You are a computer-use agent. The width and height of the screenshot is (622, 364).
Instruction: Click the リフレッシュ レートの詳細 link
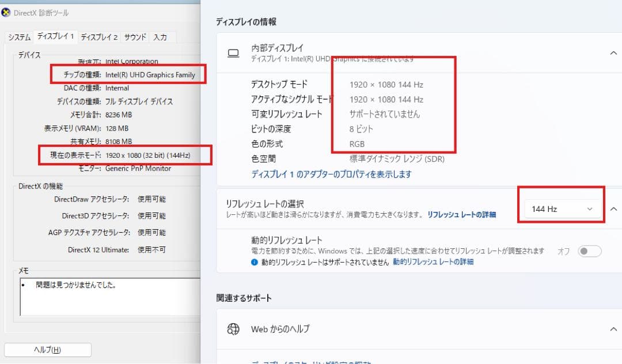click(461, 215)
